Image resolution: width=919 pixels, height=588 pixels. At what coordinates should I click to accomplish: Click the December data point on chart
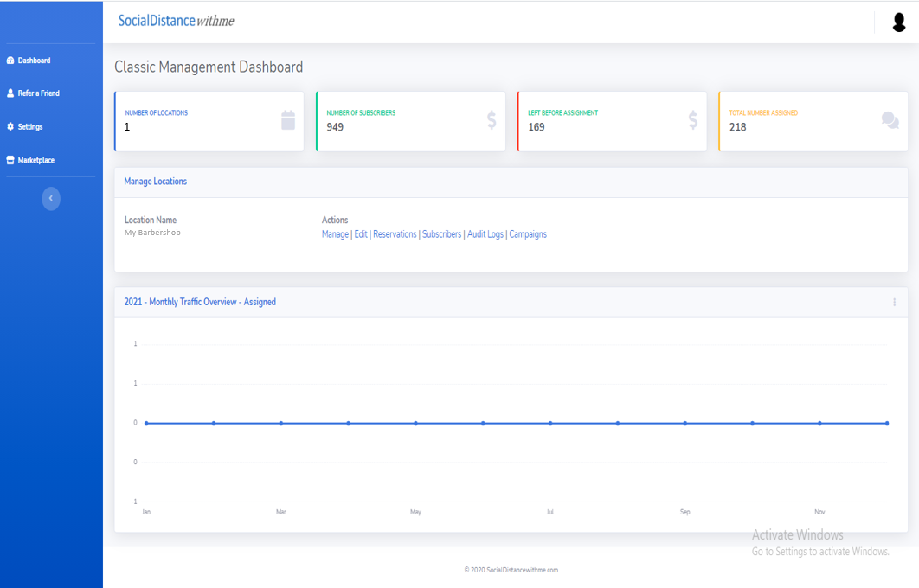[887, 423]
